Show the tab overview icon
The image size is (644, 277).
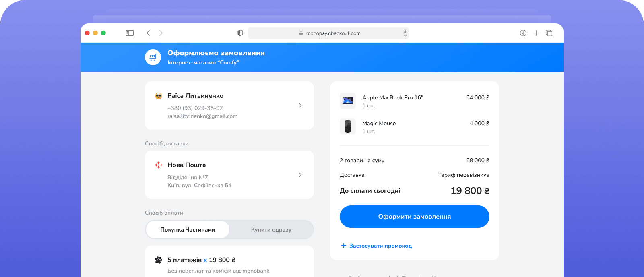point(549,33)
